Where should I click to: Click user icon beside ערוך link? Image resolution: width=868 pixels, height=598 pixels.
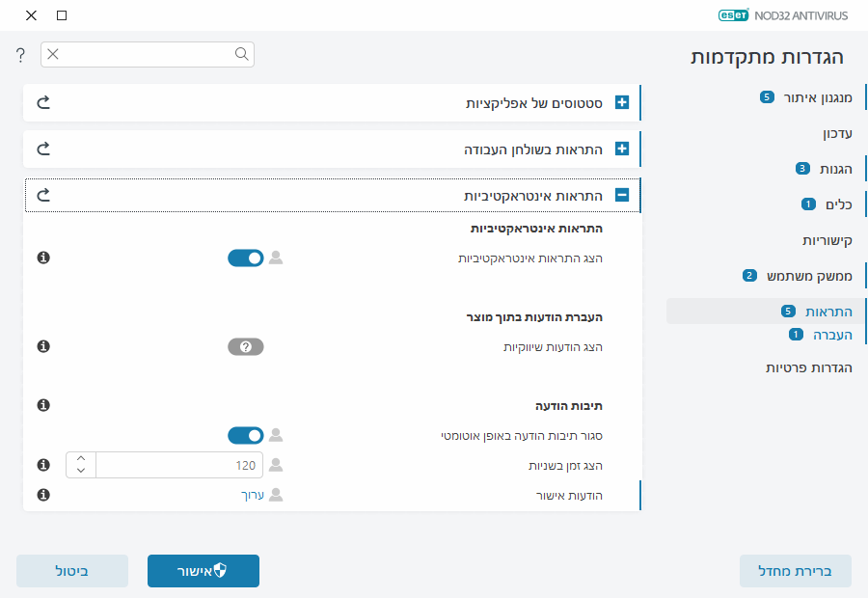click(276, 495)
